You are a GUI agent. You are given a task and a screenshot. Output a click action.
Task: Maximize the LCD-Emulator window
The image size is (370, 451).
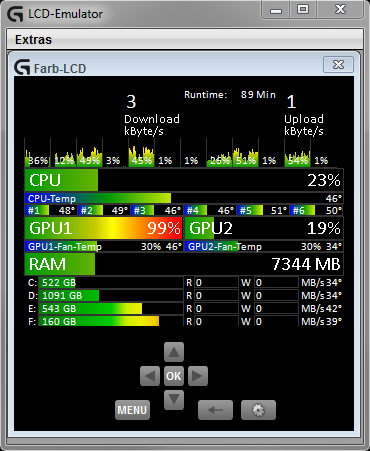(303, 9)
